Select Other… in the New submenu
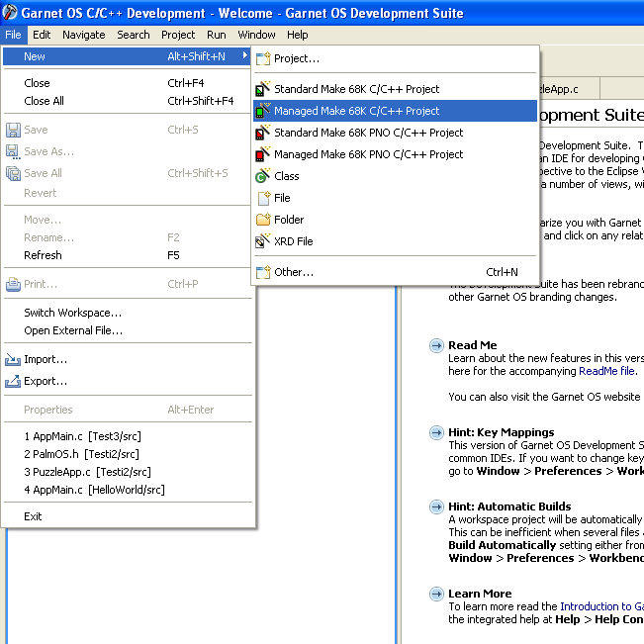The image size is (644, 644). [395, 272]
